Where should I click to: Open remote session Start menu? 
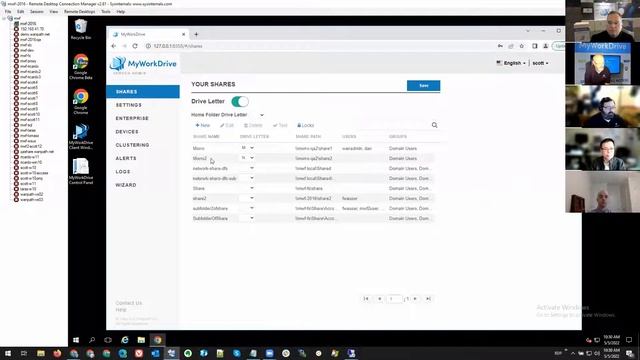coord(76,340)
